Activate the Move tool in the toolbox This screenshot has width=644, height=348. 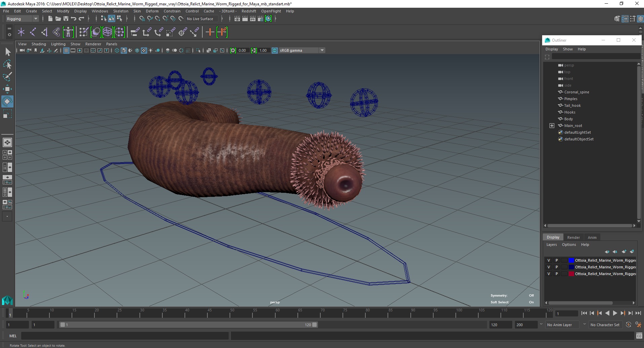pos(7,89)
